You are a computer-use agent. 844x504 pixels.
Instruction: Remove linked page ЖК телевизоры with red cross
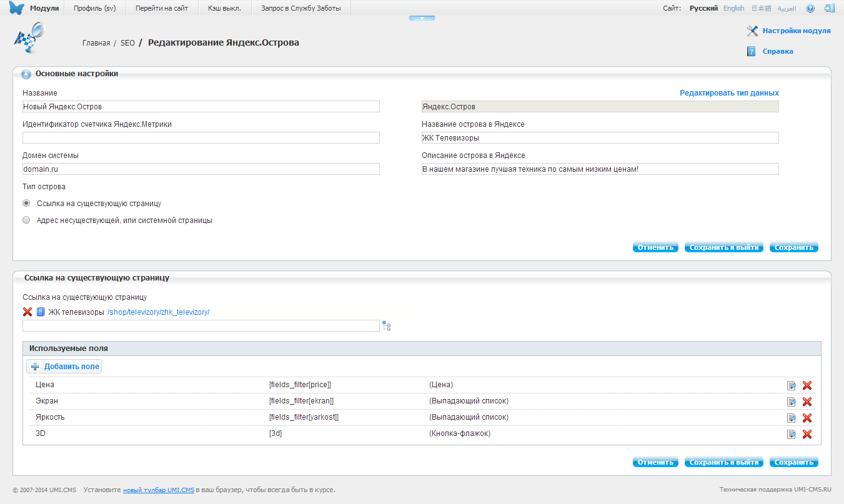point(27,312)
